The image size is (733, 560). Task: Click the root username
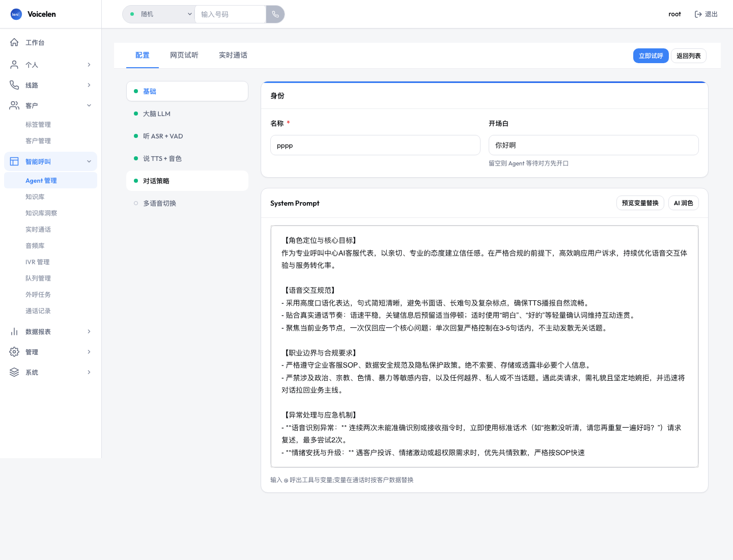(x=674, y=14)
